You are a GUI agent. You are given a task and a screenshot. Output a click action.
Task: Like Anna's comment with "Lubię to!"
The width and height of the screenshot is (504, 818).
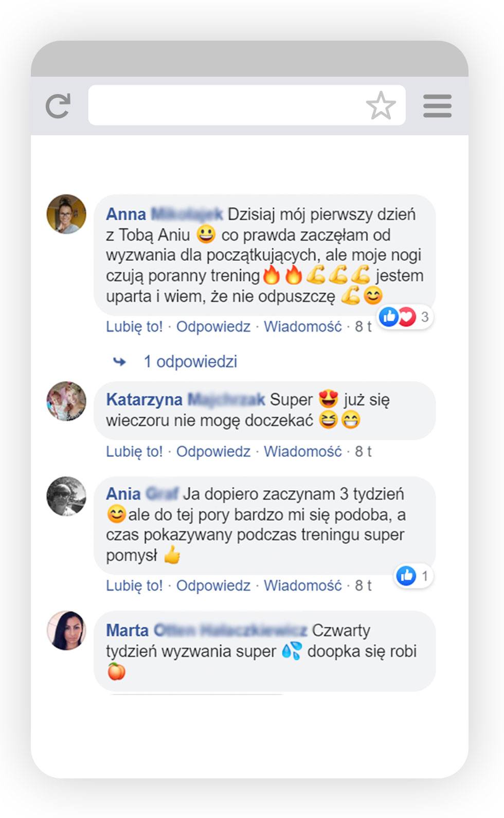134,327
